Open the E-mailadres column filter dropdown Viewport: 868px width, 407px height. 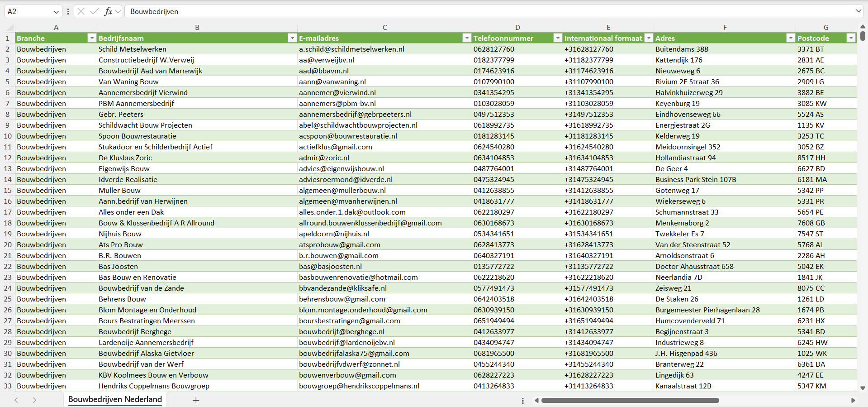coord(467,38)
